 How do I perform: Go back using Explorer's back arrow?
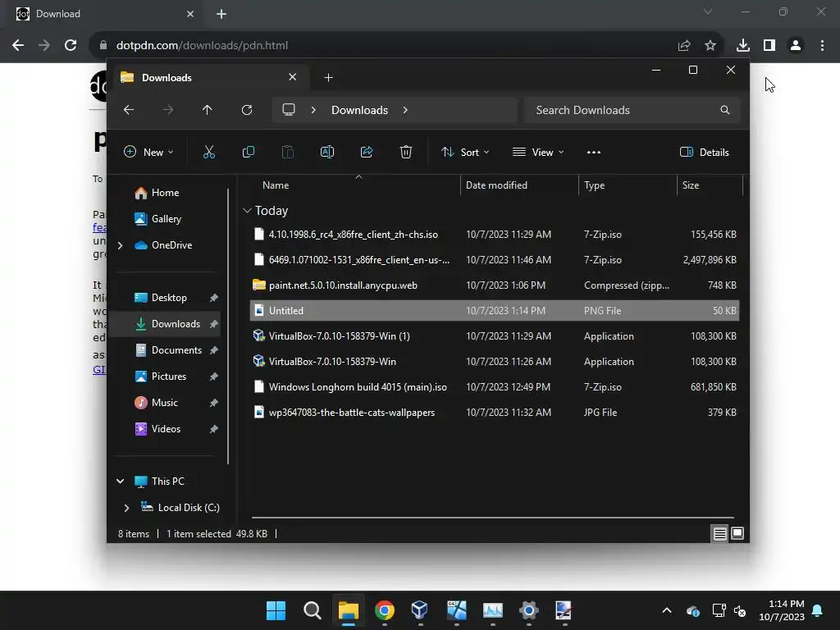[x=129, y=110]
